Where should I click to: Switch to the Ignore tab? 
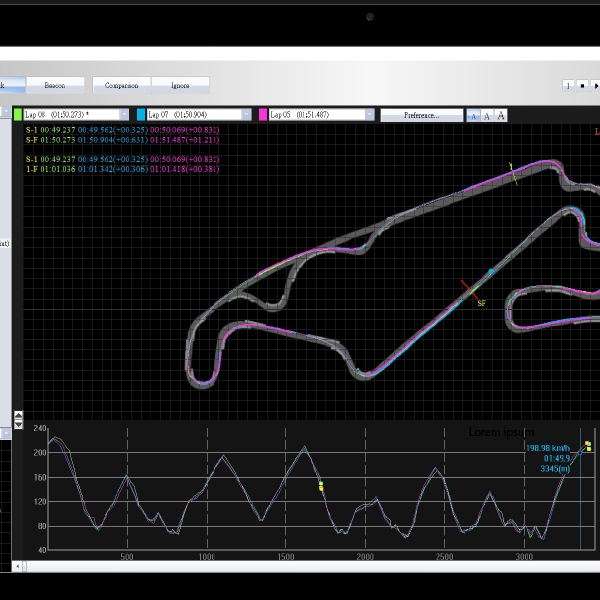[180, 85]
